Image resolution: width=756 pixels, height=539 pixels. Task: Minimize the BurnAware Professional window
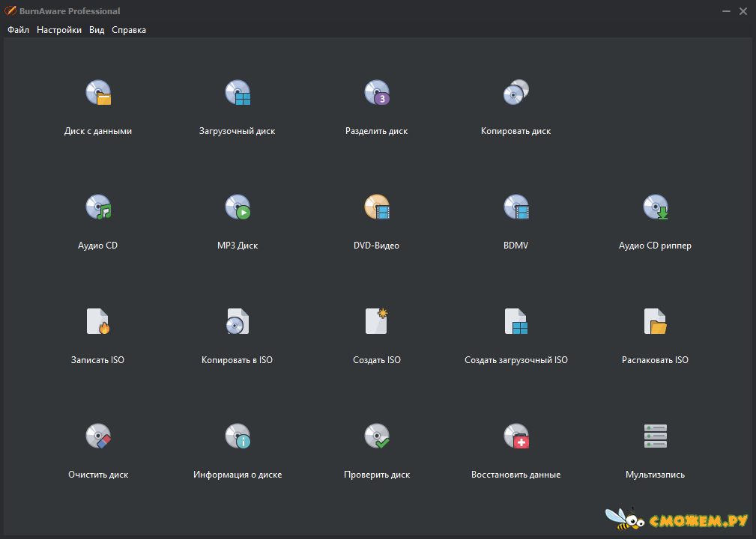tap(726, 11)
